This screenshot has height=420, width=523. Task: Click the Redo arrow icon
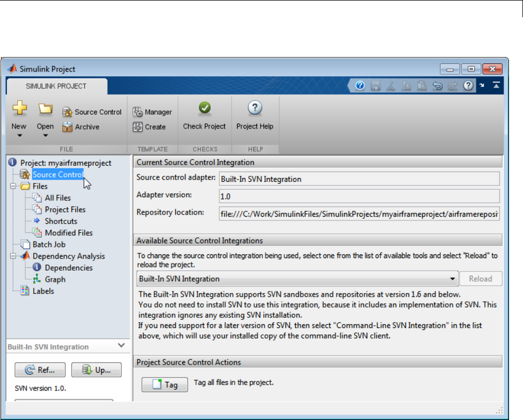tap(453, 86)
